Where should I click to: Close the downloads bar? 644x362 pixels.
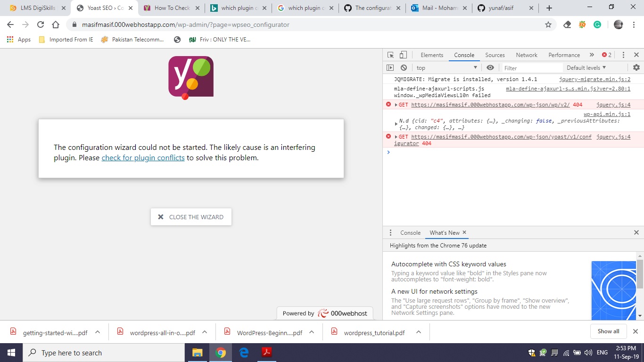pos(635,331)
